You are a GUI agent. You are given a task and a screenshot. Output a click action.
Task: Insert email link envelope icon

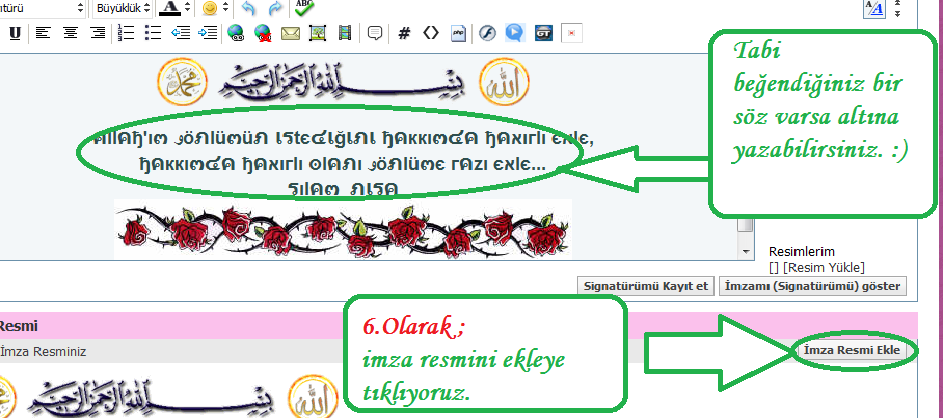(291, 33)
